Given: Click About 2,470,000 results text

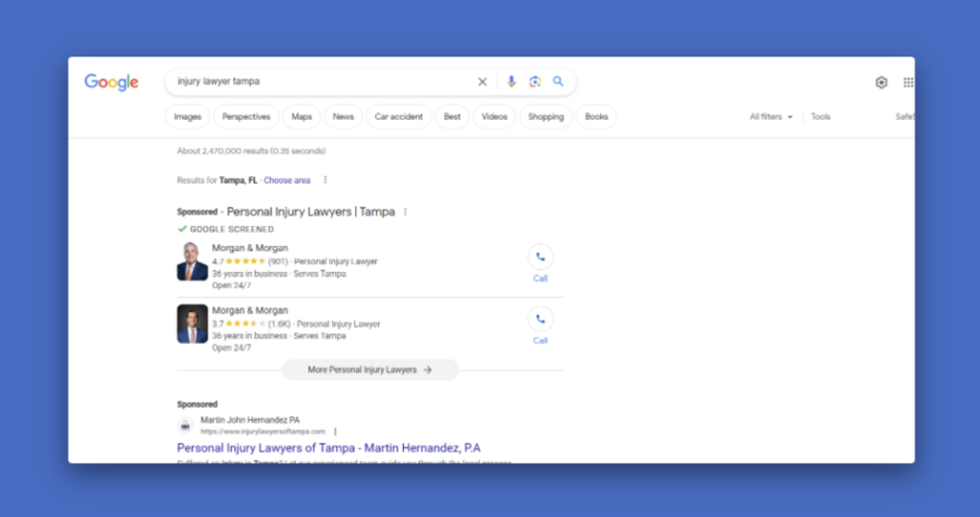Looking at the screenshot, I should [x=252, y=151].
